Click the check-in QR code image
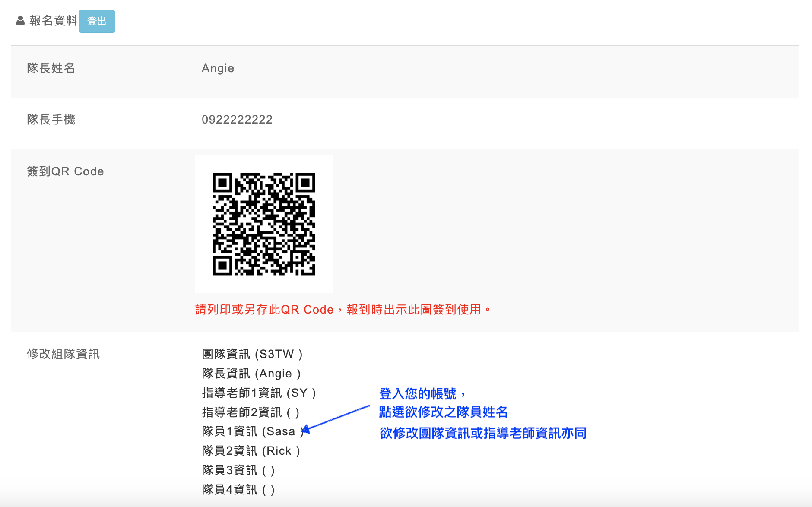The height and width of the screenshot is (507, 812). 264,224
